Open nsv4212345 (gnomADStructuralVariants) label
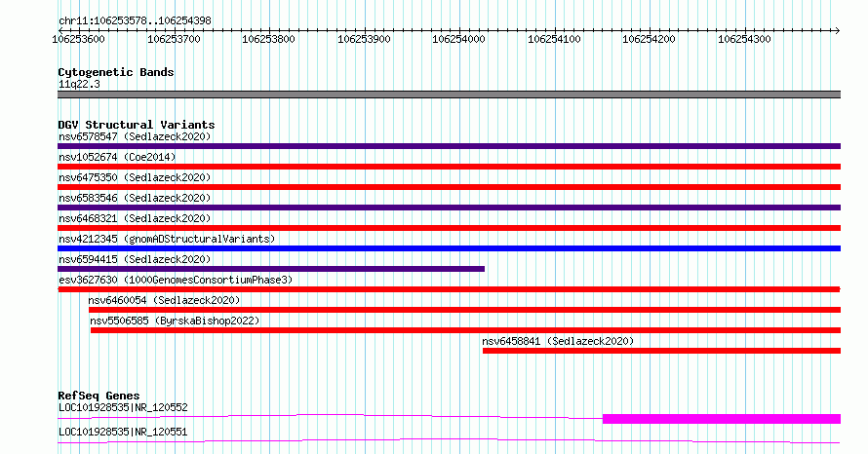868x454 pixels. point(167,239)
